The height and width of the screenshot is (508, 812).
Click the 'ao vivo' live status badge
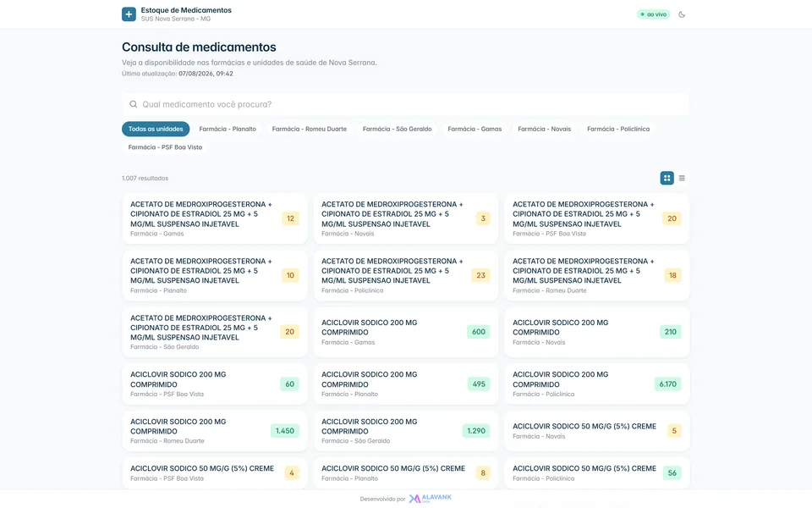click(654, 14)
